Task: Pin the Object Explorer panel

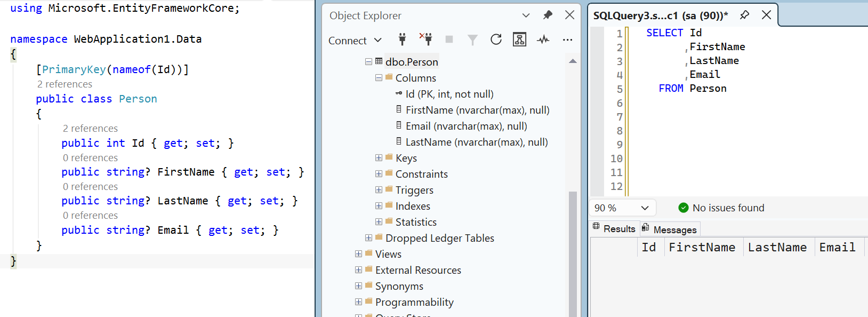Action: (x=548, y=15)
